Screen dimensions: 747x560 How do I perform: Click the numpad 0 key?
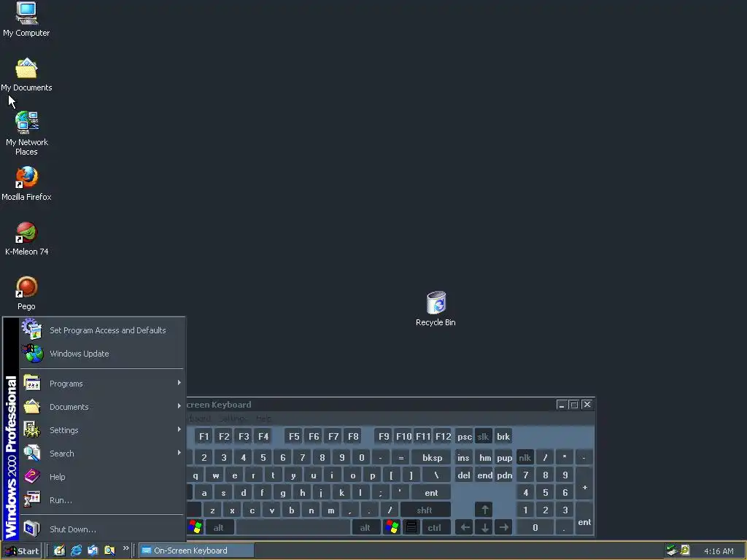pos(535,527)
